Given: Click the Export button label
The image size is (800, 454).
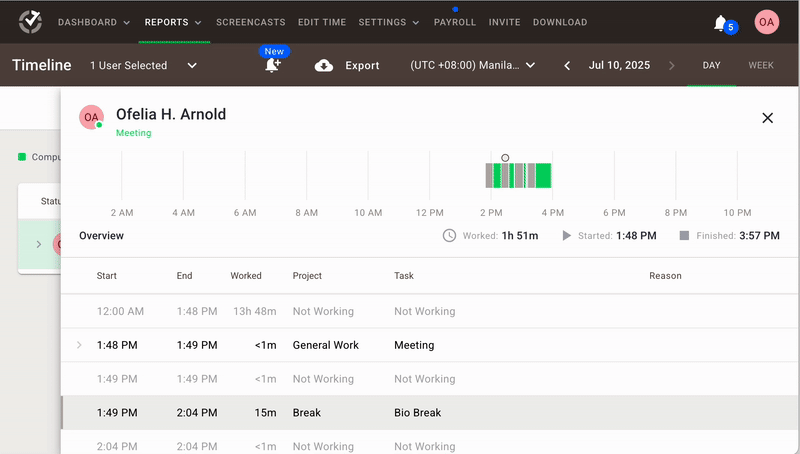Looking at the screenshot, I should pyautogui.click(x=362, y=65).
